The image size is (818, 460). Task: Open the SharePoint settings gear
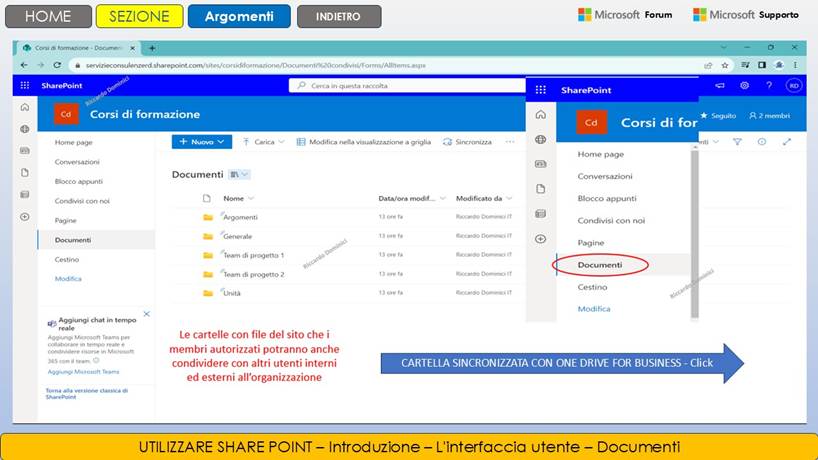pyautogui.click(x=744, y=85)
